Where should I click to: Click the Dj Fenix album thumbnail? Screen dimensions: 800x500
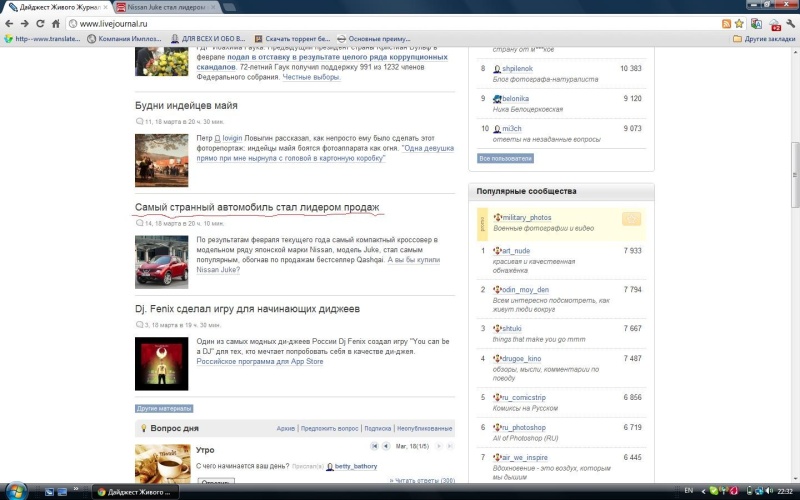[161, 364]
